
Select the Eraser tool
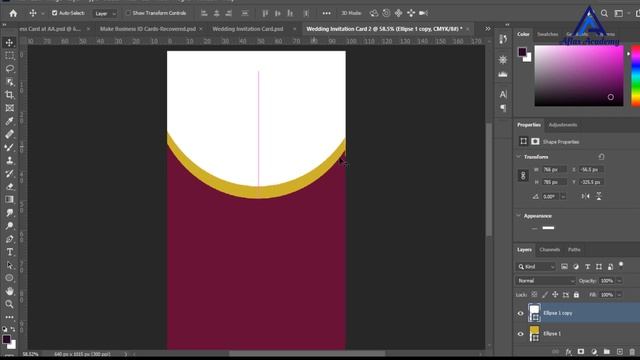[x=9, y=187]
